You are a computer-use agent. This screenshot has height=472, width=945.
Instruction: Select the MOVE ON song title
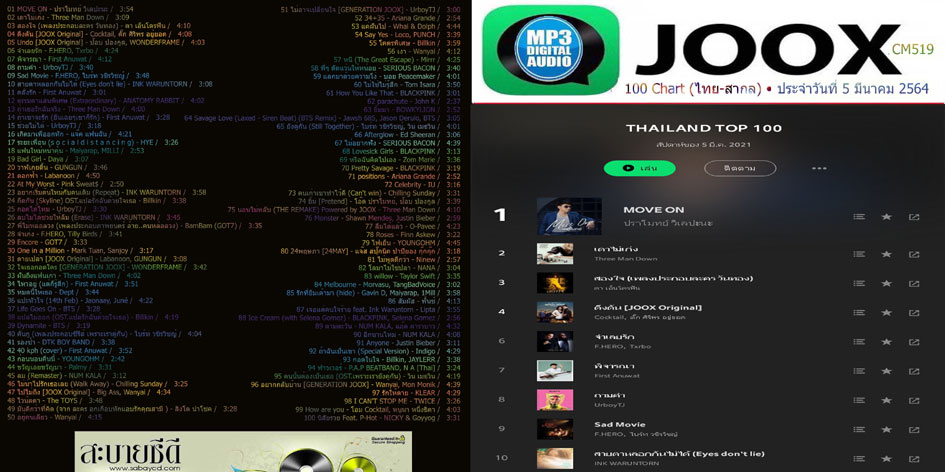(653, 210)
